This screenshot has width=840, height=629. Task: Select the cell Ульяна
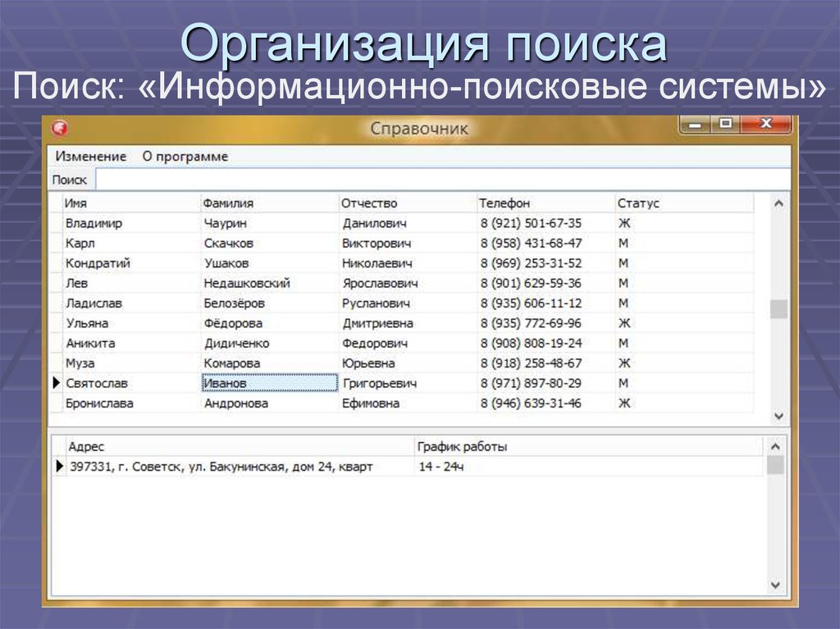(131, 323)
